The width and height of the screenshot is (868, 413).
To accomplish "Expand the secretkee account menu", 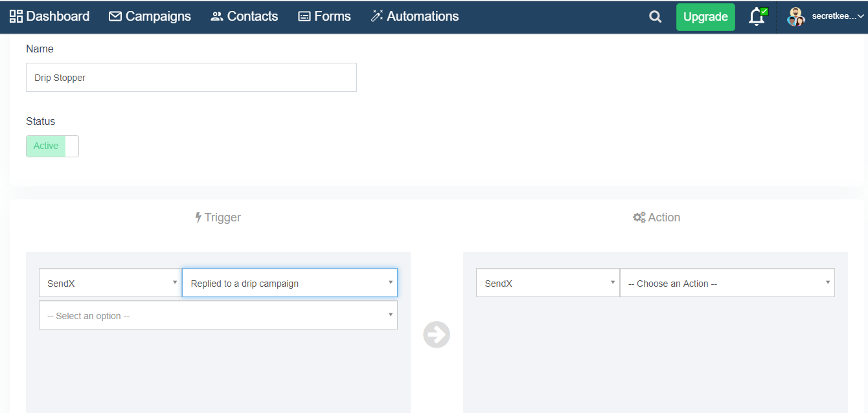I will point(838,17).
